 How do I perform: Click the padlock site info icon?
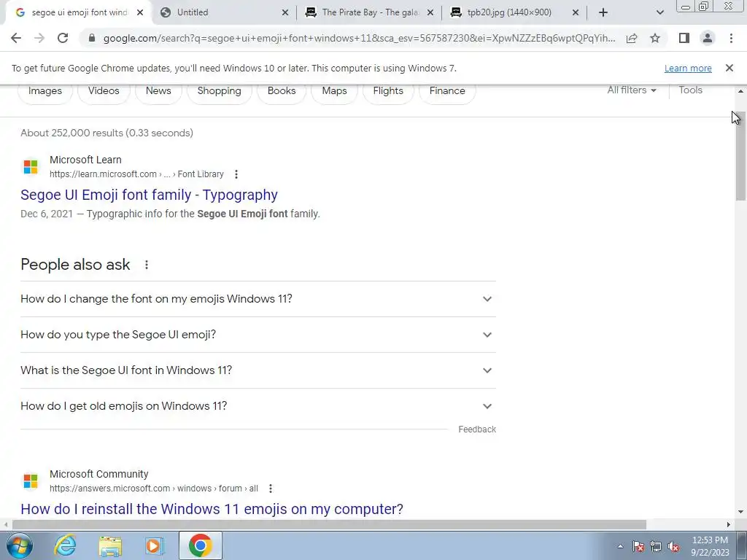tap(92, 38)
